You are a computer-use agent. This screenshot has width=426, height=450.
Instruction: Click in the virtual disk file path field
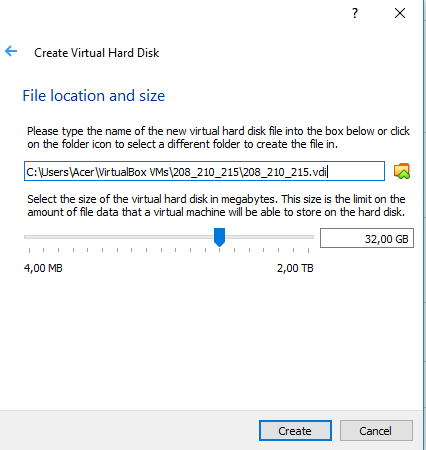point(204,172)
